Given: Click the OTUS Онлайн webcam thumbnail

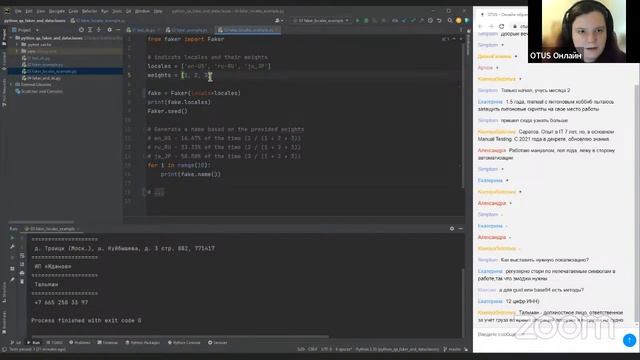Looking at the screenshot, I should click(x=584, y=31).
